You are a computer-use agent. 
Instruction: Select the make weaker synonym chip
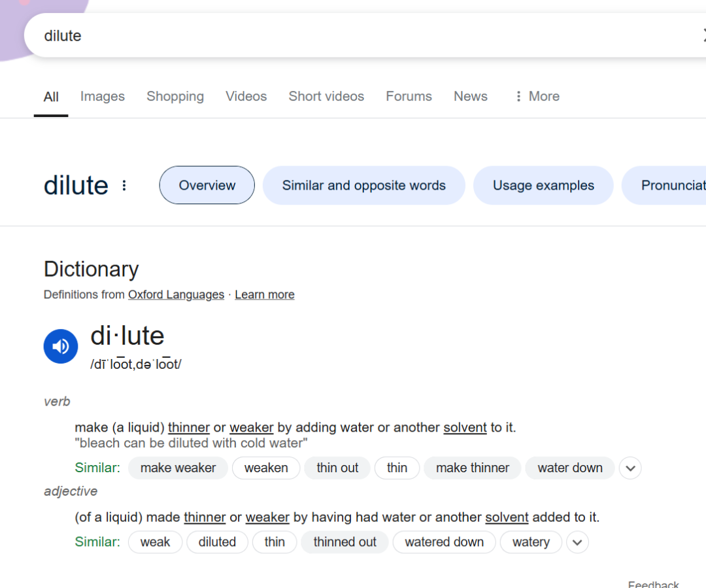coord(178,468)
